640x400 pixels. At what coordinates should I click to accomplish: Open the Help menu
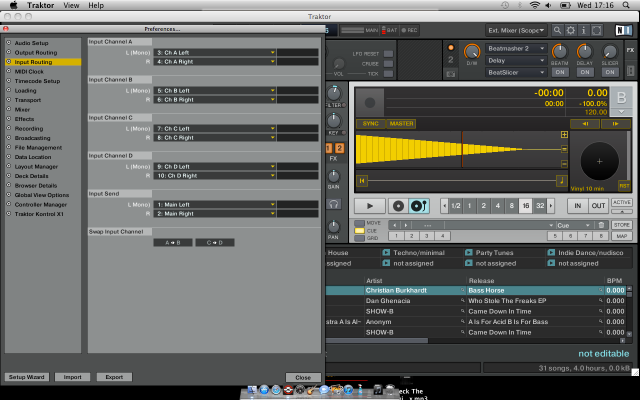tap(96, 5)
